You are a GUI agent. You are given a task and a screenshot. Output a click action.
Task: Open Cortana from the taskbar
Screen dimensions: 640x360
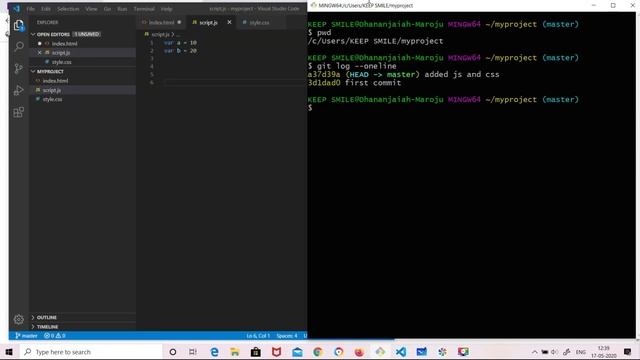[173, 352]
